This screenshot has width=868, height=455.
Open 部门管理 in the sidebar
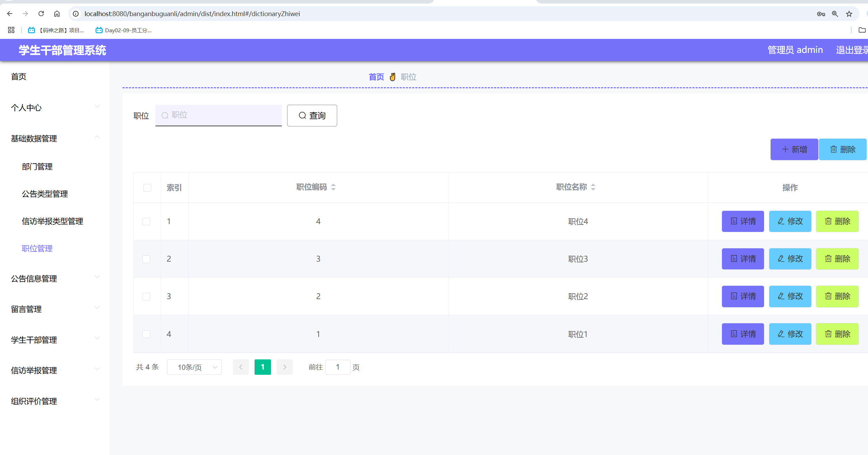click(37, 167)
